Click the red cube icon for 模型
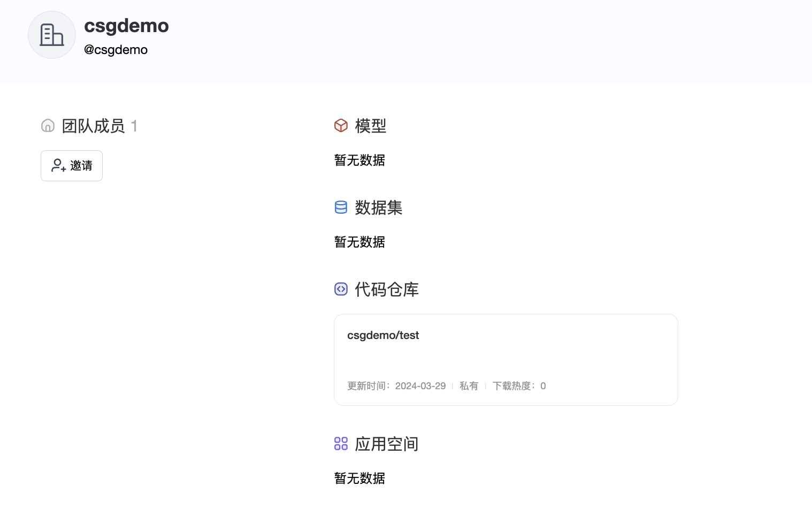 tap(341, 126)
